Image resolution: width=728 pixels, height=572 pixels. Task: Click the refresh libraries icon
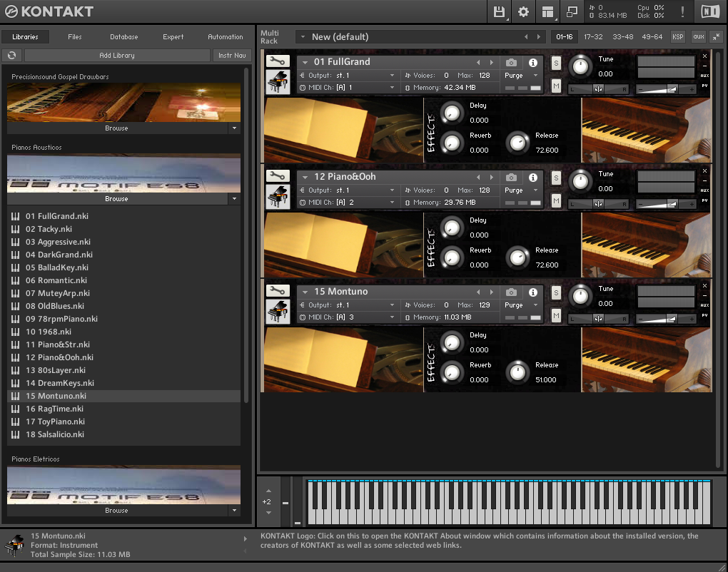coord(11,55)
